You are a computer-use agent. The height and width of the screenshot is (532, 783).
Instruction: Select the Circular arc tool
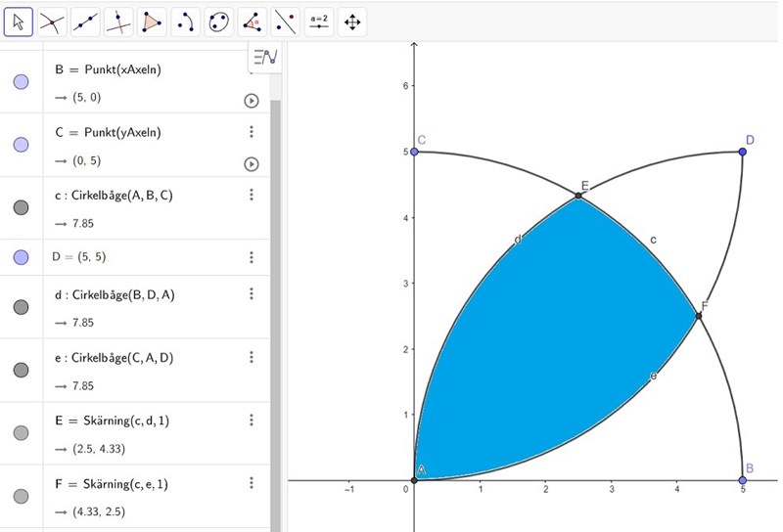[x=185, y=21]
